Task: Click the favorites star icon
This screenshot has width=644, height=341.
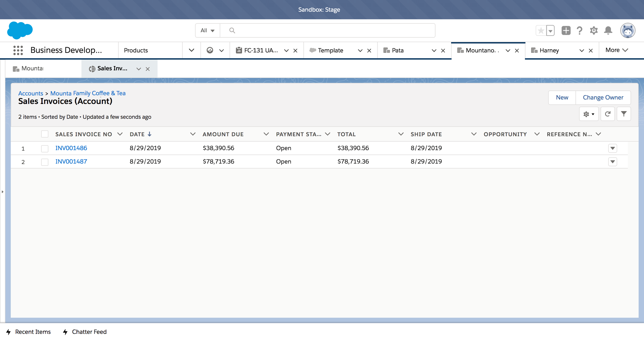Action: [541, 31]
